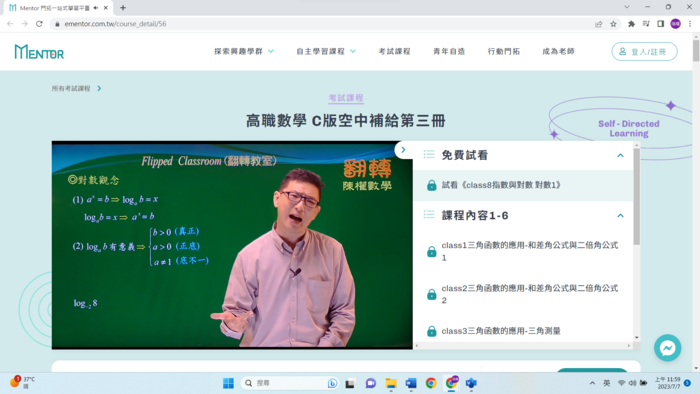
Task: Collapse the 免費試看 section
Action: [620, 155]
